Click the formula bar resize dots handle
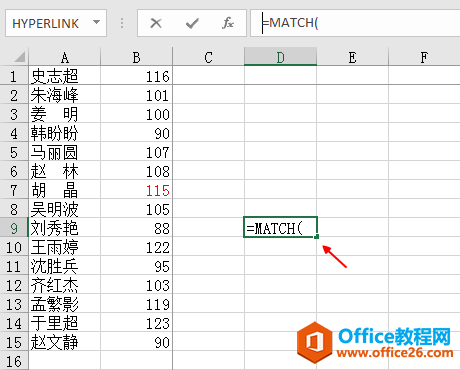This screenshot has width=460, height=370. (122, 23)
